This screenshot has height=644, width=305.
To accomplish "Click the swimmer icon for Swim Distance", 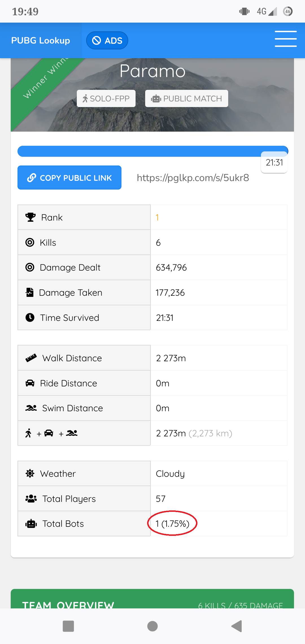I will (31, 408).
